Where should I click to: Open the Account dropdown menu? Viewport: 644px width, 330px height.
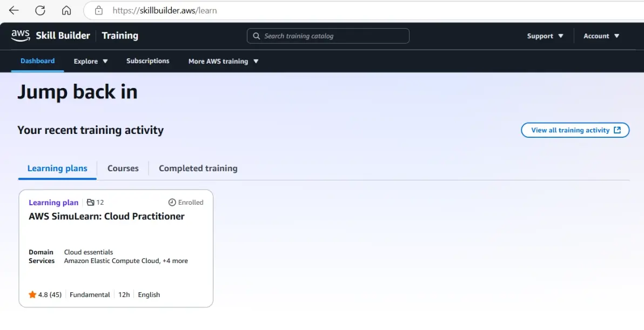click(601, 36)
